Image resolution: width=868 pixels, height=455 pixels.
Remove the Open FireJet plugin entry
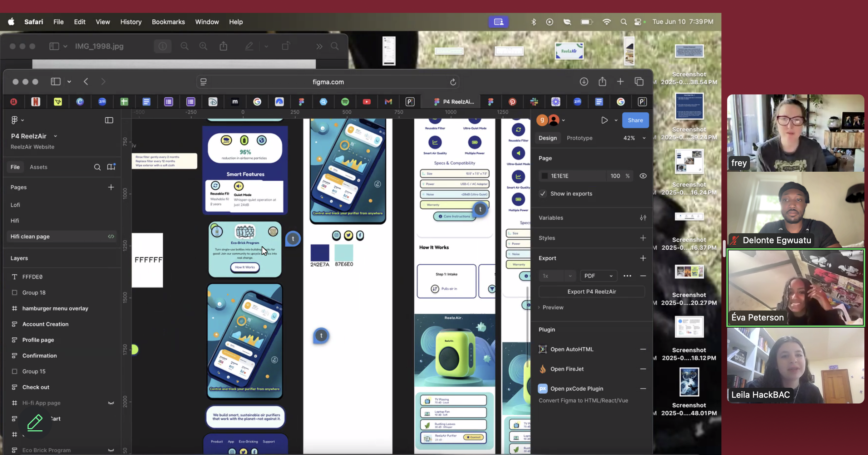pos(643,369)
